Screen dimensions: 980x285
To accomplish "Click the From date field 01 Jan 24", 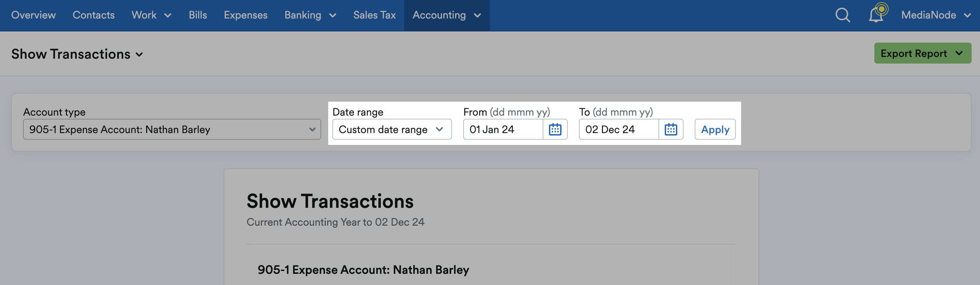I will (503, 130).
